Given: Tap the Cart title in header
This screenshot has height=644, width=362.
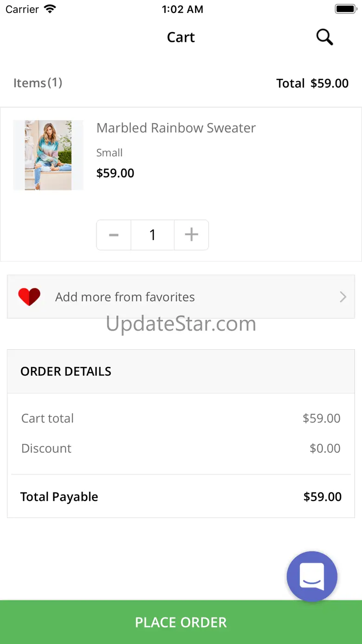Looking at the screenshot, I should pyautogui.click(x=181, y=37).
